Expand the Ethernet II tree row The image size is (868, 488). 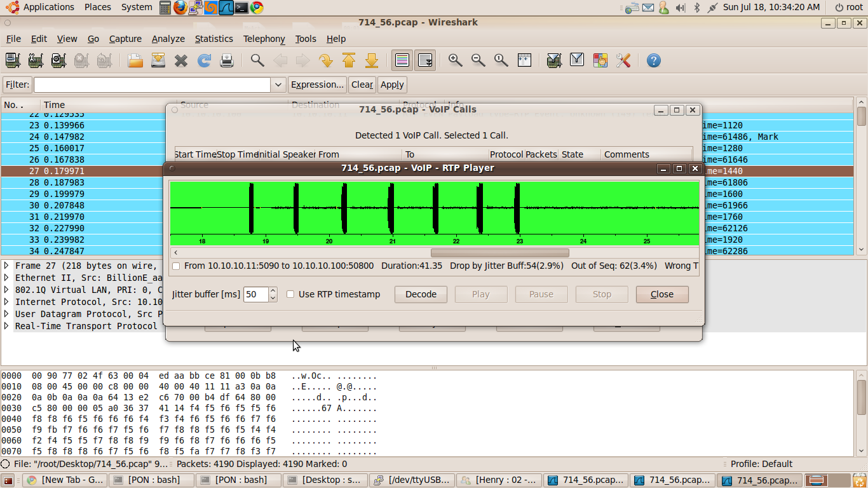(x=6, y=278)
